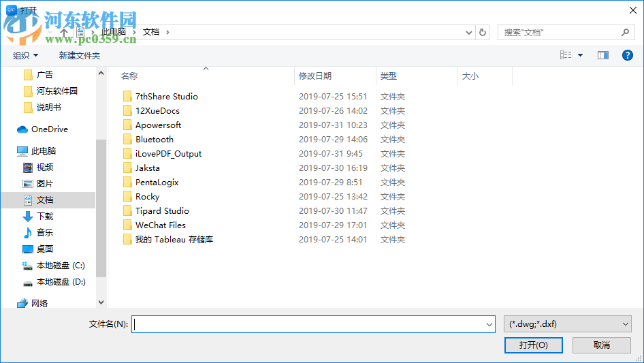Toggle the preview pane icon
This screenshot has height=363, width=644.
coord(603,55)
